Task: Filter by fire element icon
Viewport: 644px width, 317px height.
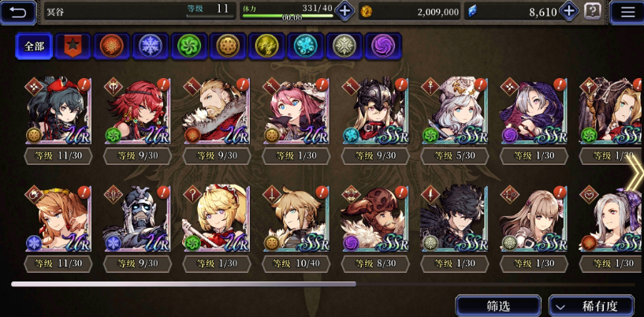Action: 112,46
